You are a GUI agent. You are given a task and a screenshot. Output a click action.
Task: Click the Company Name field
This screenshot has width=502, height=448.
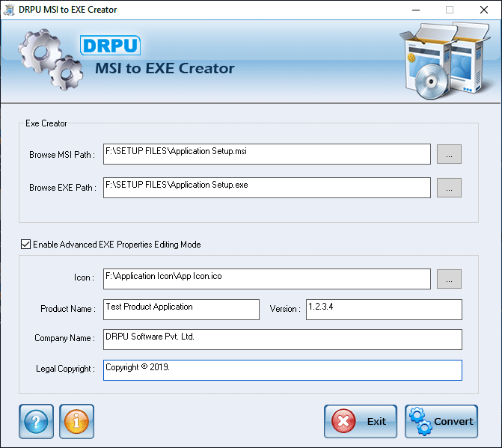coord(282,340)
